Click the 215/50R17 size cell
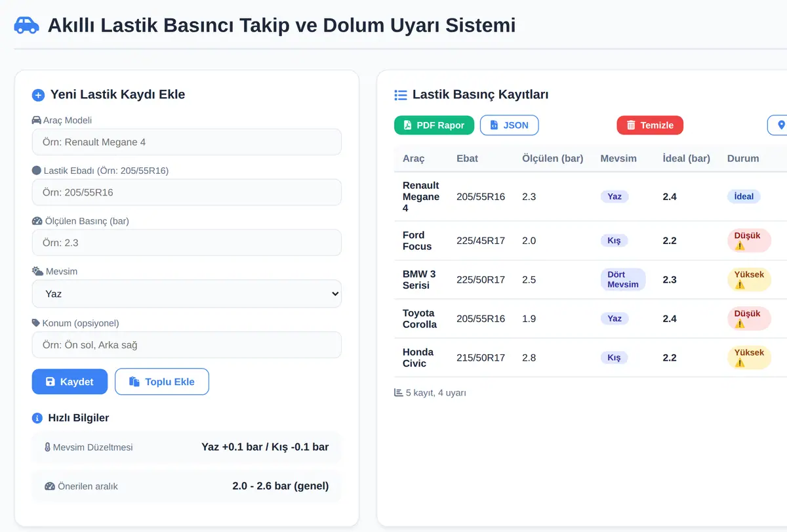 (481, 358)
